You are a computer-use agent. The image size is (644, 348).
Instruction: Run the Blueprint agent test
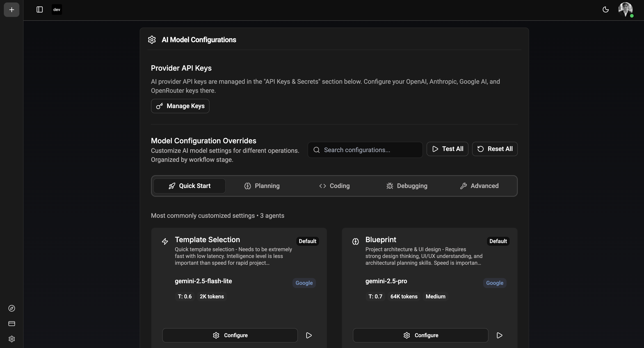pyautogui.click(x=499, y=335)
